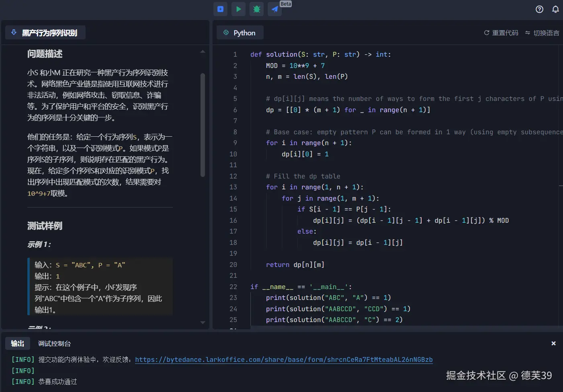563x392 pixels.
Task: Click the 10^9+7 text in description
Action: [39, 193]
